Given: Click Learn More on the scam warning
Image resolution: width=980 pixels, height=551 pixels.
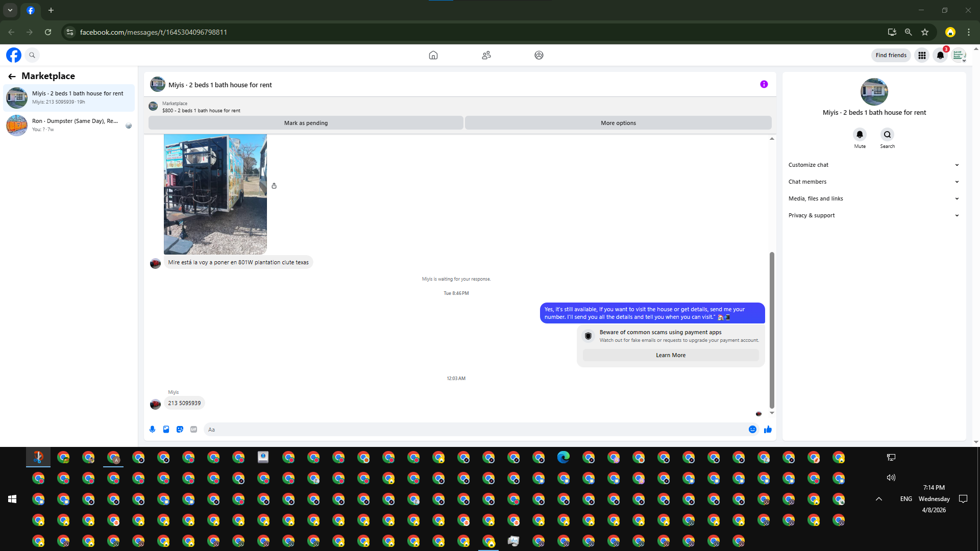Looking at the screenshot, I should pyautogui.click(x=670, y=355).
